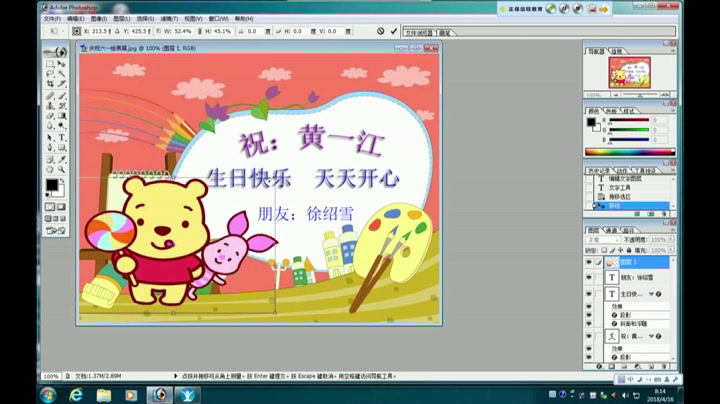Image resolution: width=720 pixels, height=404 pixels.
Task: Cancel the transform using the options bar icon
Action: pos(381,31)
